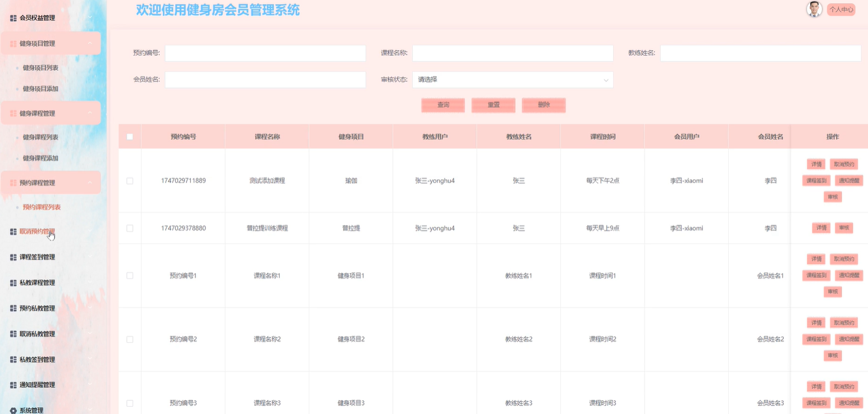This screenshot has height=414, width=868.
Task: Focus the 课程名称 input field
Action: click(513, 53)
